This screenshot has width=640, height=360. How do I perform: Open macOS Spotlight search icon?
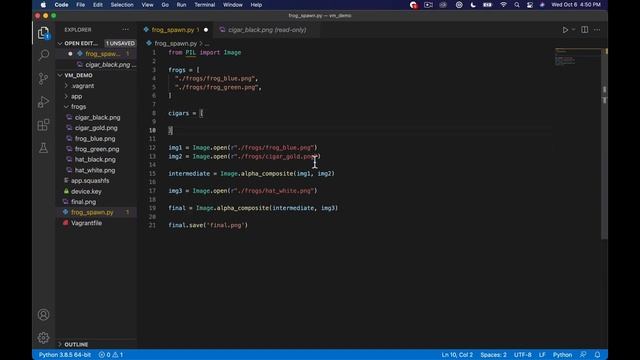pyautogui.click(x=517, y=5)
